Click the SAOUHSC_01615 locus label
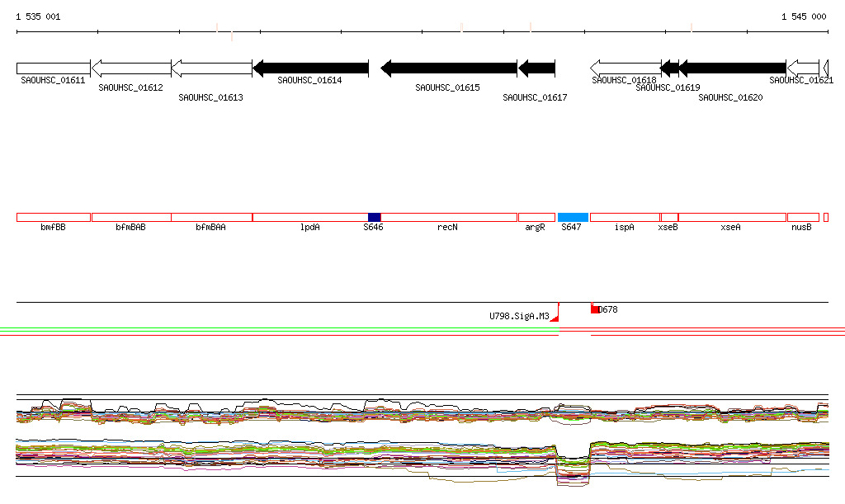845x504 pixels. (x=447, y=87)
